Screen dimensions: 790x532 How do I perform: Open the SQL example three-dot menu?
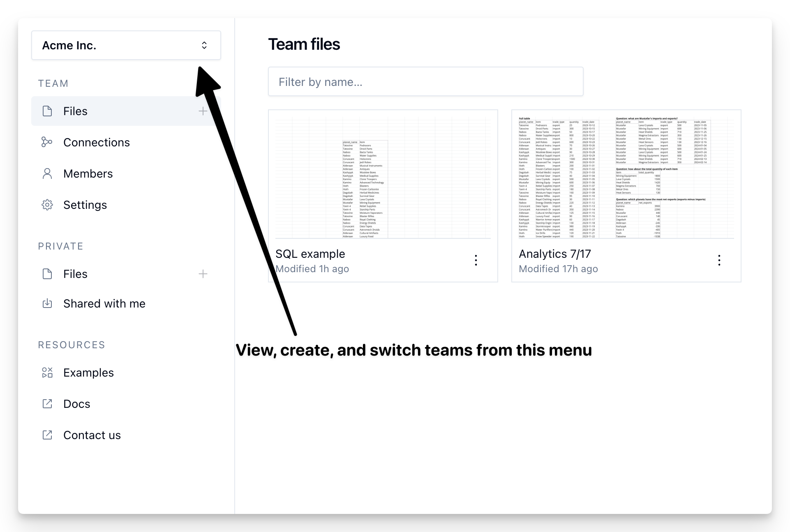click(x=476, y=260)
